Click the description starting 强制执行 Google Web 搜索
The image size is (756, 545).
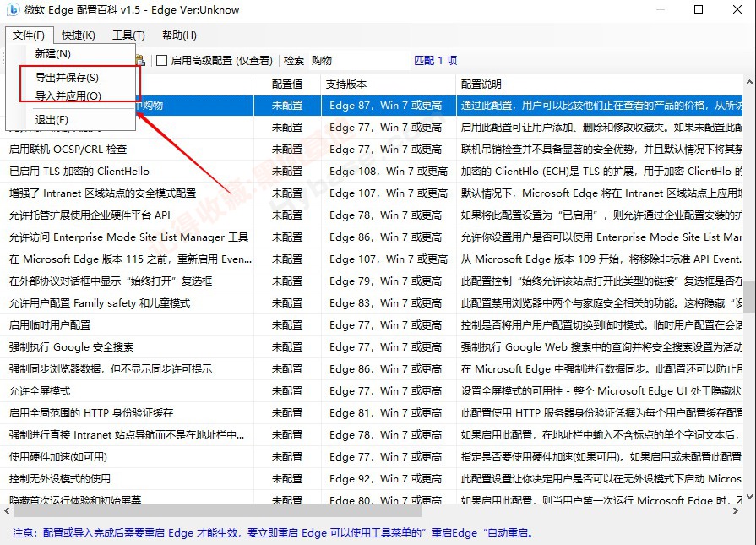(601, 346)
